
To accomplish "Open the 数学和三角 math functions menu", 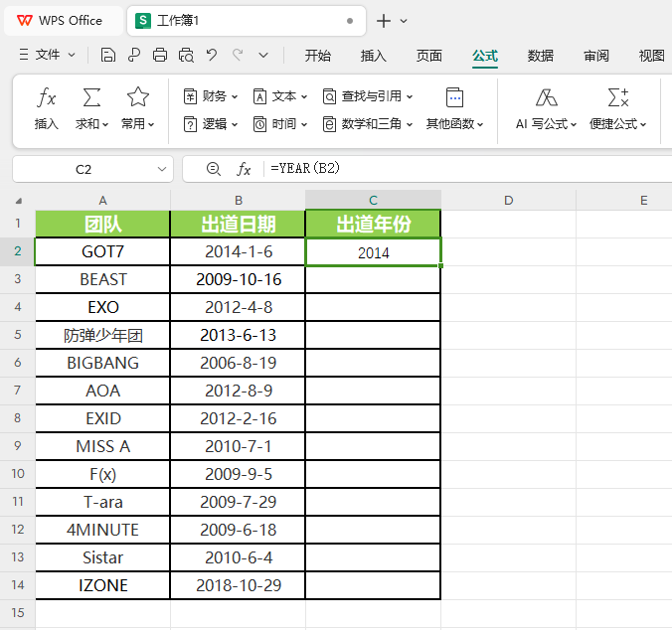I will (x=367, y=124).
